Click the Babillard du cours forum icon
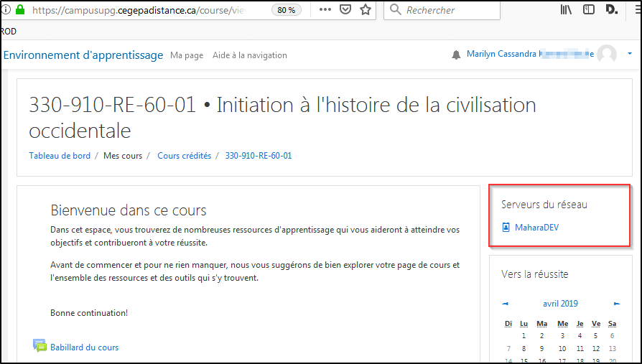 coord(39,346)
